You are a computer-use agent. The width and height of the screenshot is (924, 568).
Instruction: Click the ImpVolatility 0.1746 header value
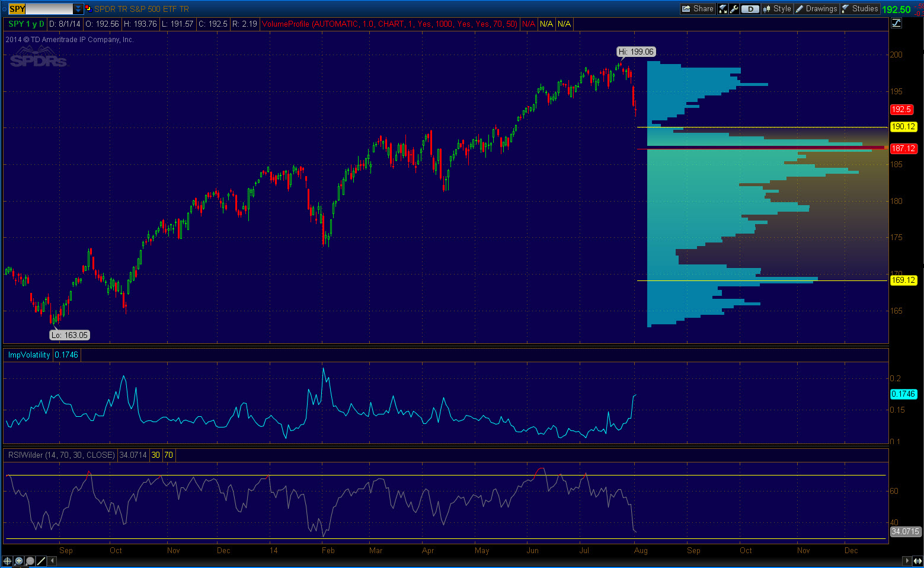66,355
